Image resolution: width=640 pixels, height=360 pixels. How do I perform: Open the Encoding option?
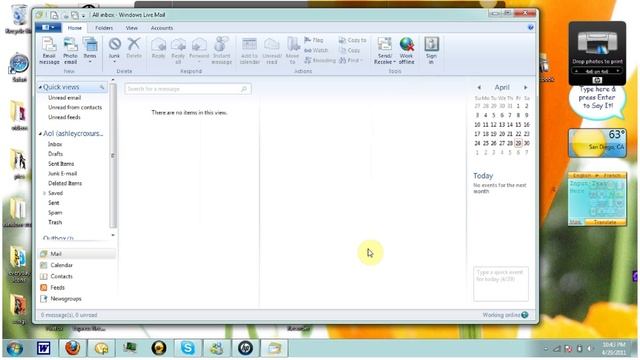coord(320,60)
